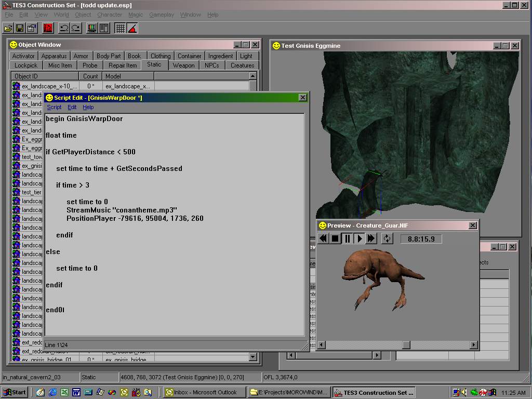The height and width of the screenshot is (399, 532).
Task: Toggle loop in the Guar preview window
Action: pos(387,238)
